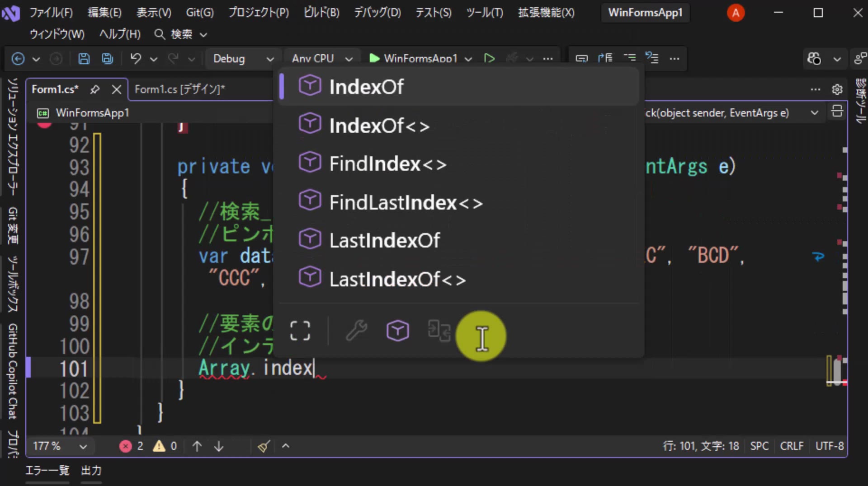The image size is (868, 486).
Task: Click the Save file toolbar icon
Action: coord(84,59)
